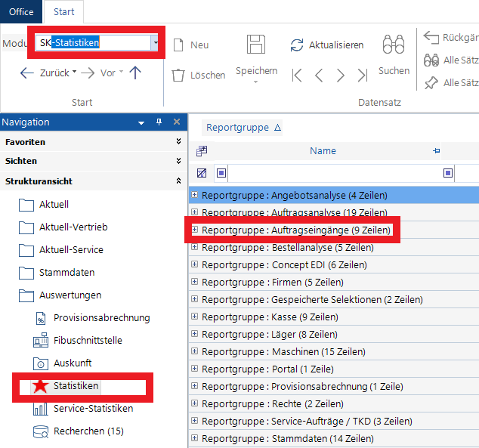Create new record with Neu
Image resolution: width=479 pixels, height=448 pixels.
(191, 45)
